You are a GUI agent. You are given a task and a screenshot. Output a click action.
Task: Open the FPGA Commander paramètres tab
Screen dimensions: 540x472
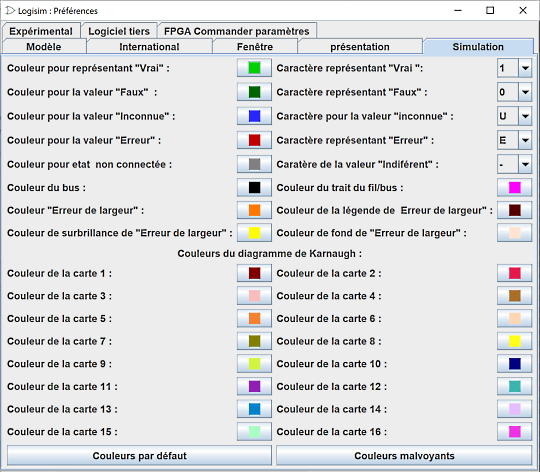tap(237, 31)
